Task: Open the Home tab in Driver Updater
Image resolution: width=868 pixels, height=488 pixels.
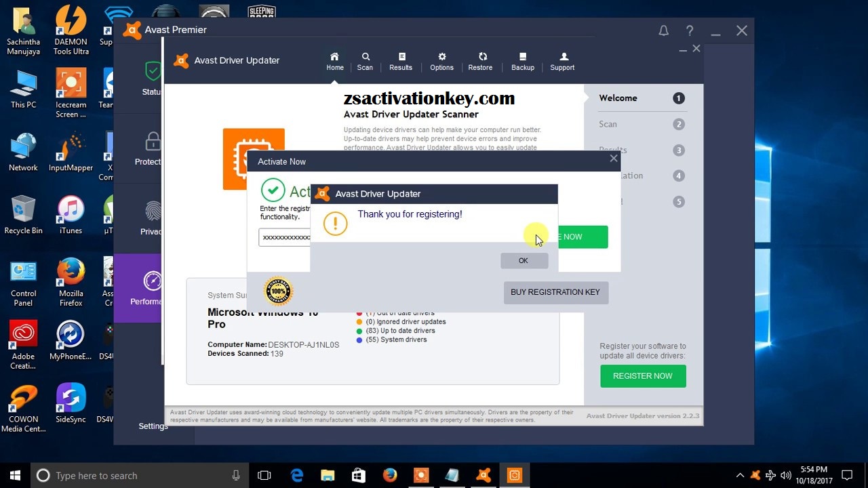Action: pyautogui.click(x=335, y=61)
